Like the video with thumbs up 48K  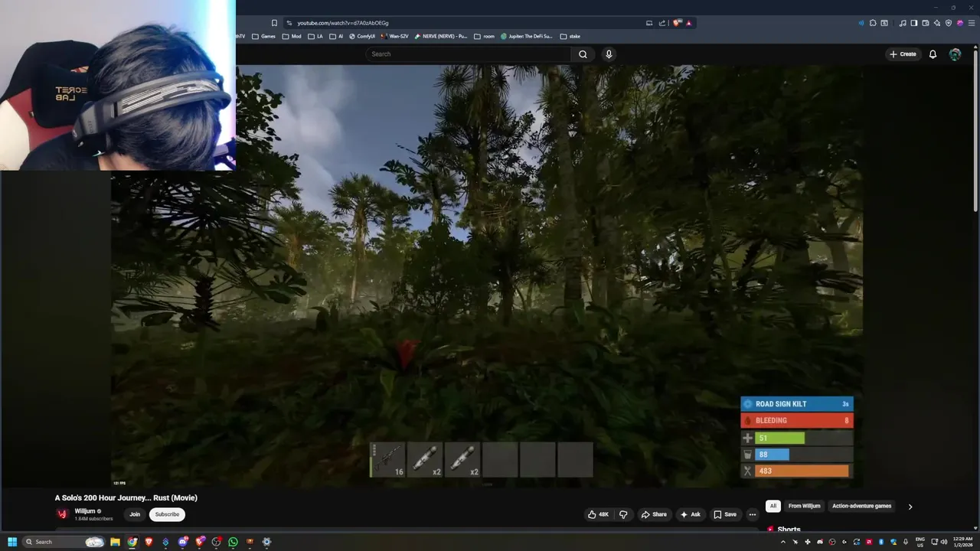point(598,514)
